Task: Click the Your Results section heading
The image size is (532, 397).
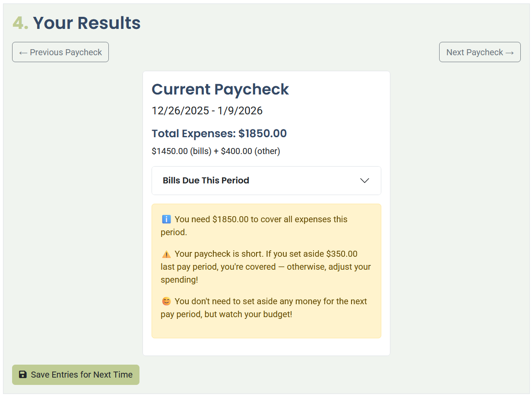Action: (x=86, y=23)
